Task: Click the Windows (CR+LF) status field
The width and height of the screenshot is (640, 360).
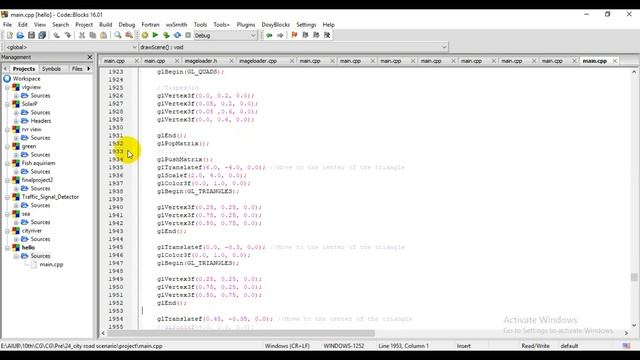Action: click(287, 346)
